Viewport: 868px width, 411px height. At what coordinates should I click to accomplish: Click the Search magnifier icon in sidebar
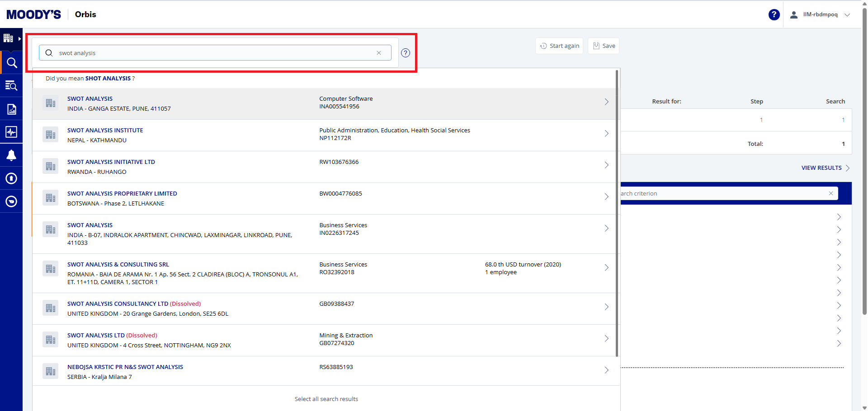coord(11,63)
